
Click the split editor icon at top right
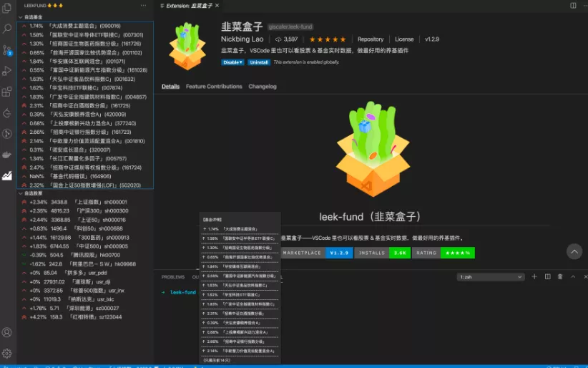(573, 5)
